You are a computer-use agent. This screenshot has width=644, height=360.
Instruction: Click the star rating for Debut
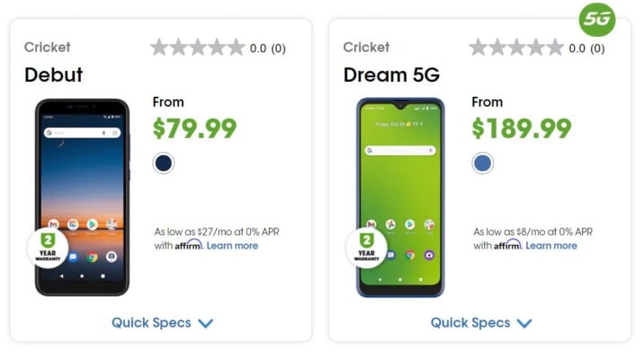(197, 48)
